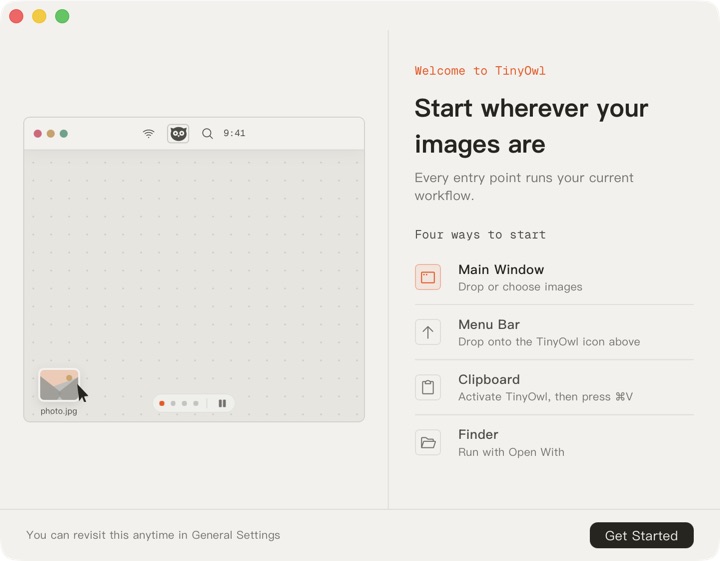Click the Clipboard icon
Image resolution: width=720 pixels, height=561 pixels.
428,387
